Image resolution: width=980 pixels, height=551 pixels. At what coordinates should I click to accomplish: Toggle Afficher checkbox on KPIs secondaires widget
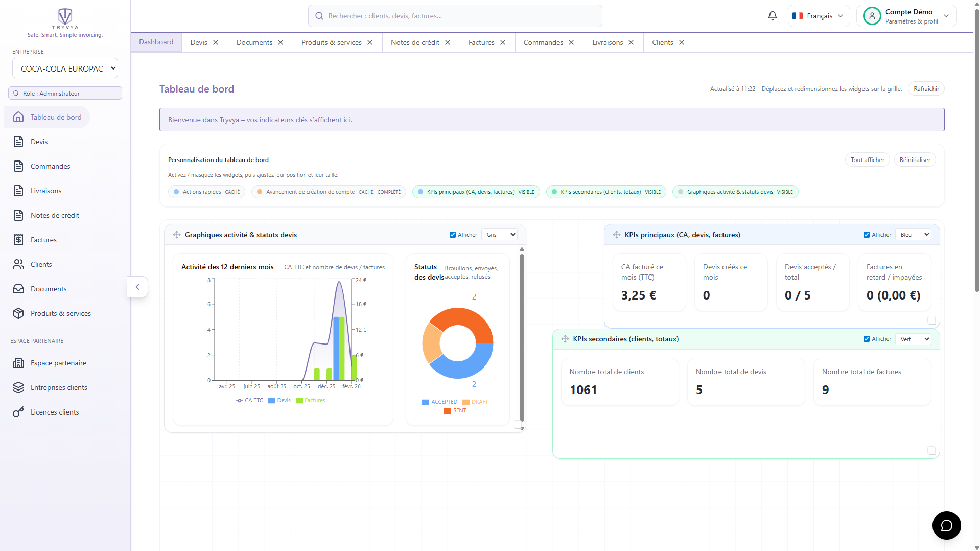(x=866, y=339)
